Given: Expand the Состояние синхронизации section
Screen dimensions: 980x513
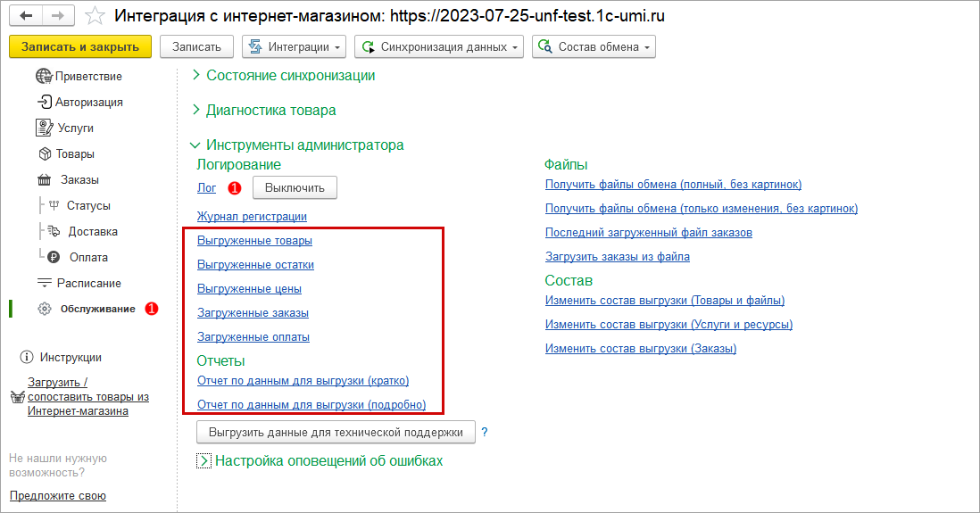Looking at the screenshot, I should point(197,76).
